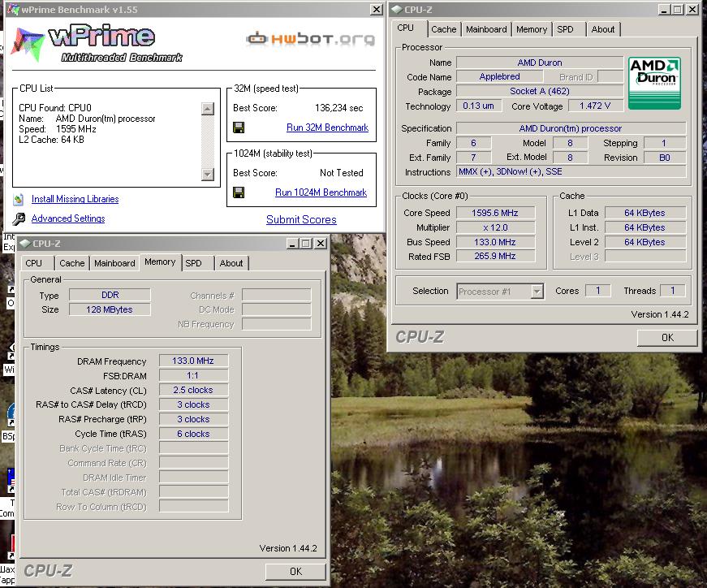Viewport: 707px width, 588px height.
Task: Click the hwbot.org logo in wPrime
Action: coord(311,39)
